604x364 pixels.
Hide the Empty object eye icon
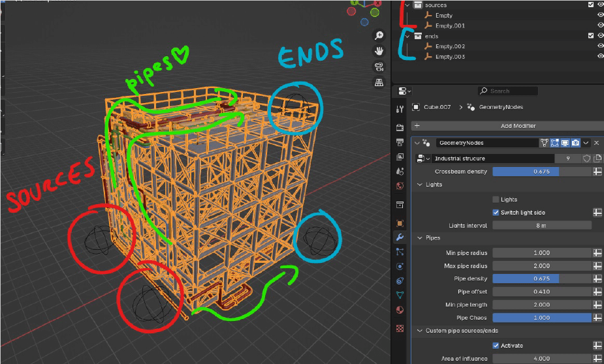coord(600,15)
